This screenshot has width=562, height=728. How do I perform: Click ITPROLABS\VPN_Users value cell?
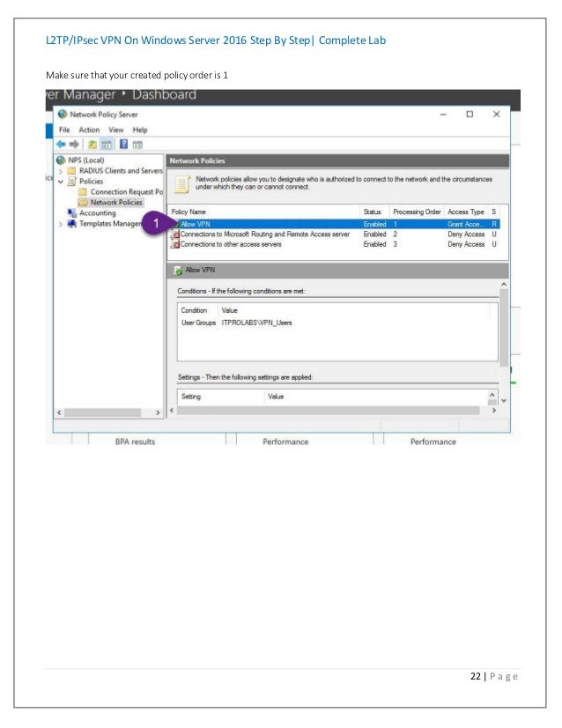(x=256, y=323)
